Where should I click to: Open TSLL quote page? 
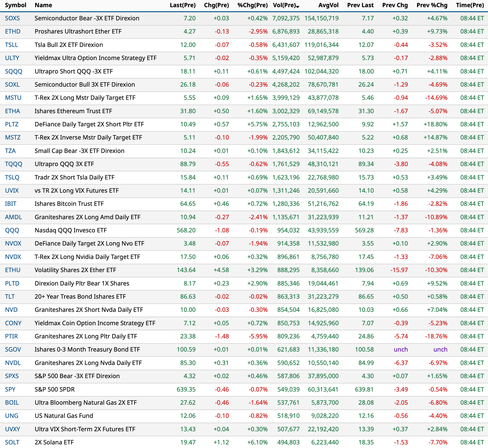pyautogui.click(x=11, y=45)
